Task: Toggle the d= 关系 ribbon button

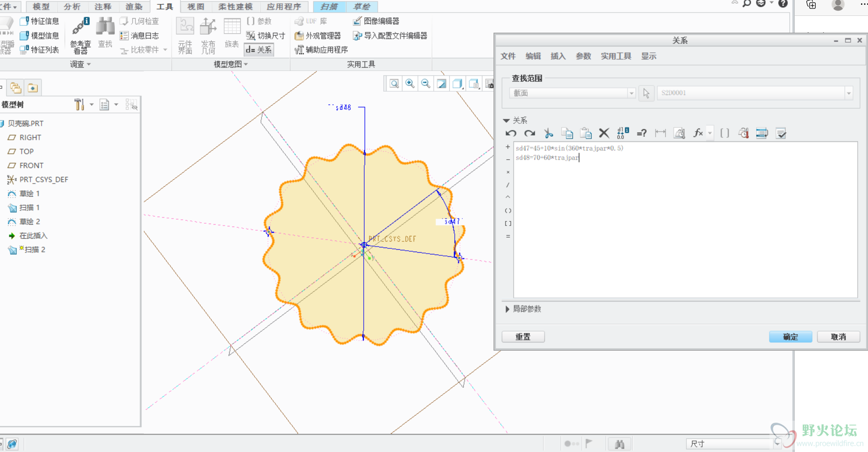Action: [x=259, y=49]
